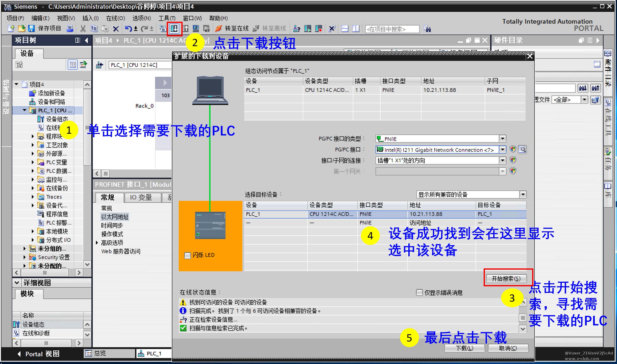Click the download to device icon
Image resolution: width=617 pixels, height=364 pixels.
point(174,29)
